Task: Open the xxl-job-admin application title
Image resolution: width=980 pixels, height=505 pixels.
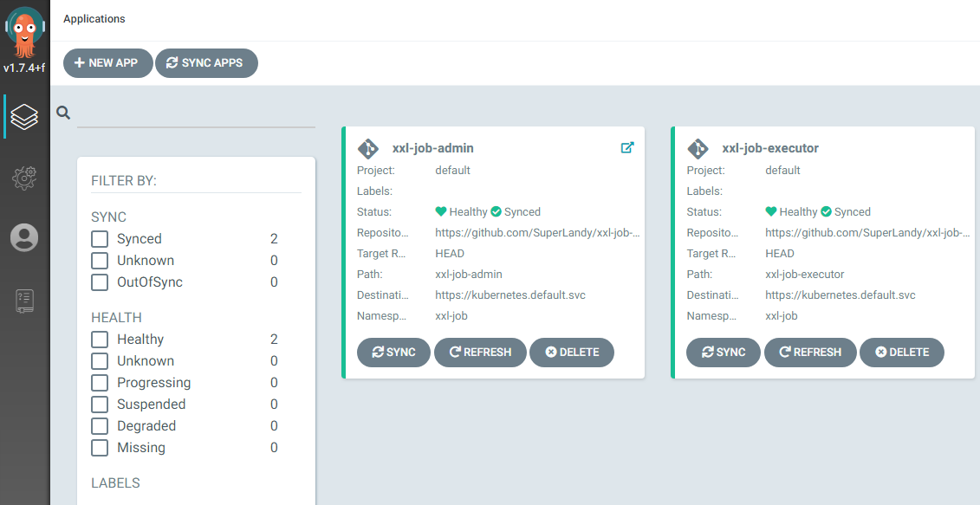Action: coord(432,148)
